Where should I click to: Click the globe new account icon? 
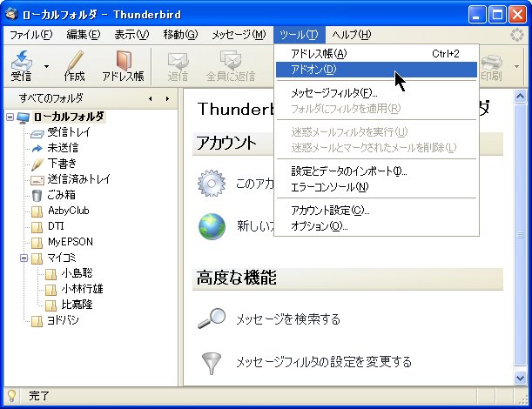coord(212,226)
